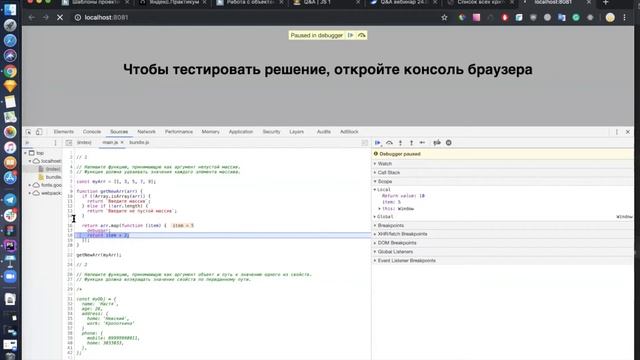
Task: Step into next function call
Action: point(400,143)
